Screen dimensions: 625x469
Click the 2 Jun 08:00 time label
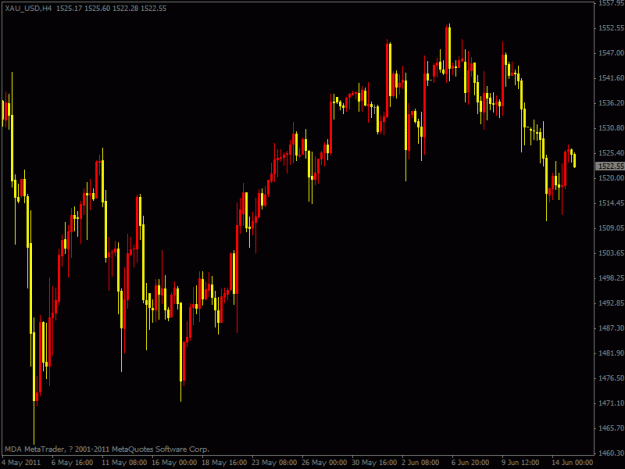pyautogui.click(x=421, y=463)
